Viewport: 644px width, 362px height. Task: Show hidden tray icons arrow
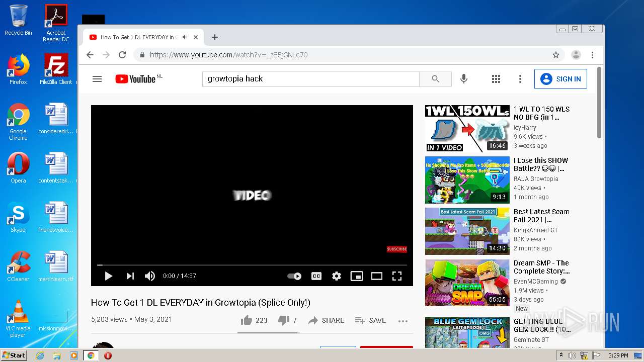(561, 355)
